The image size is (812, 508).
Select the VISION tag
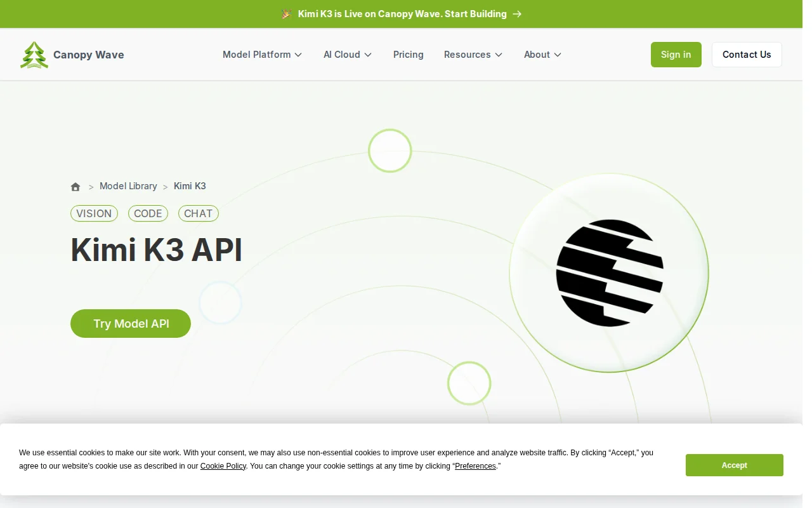[94, 213]
